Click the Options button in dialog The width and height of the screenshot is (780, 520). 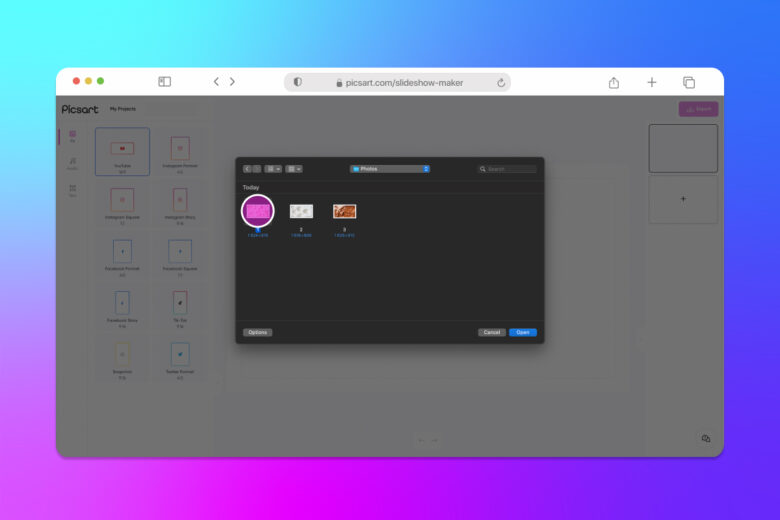[x=258, y=332]
